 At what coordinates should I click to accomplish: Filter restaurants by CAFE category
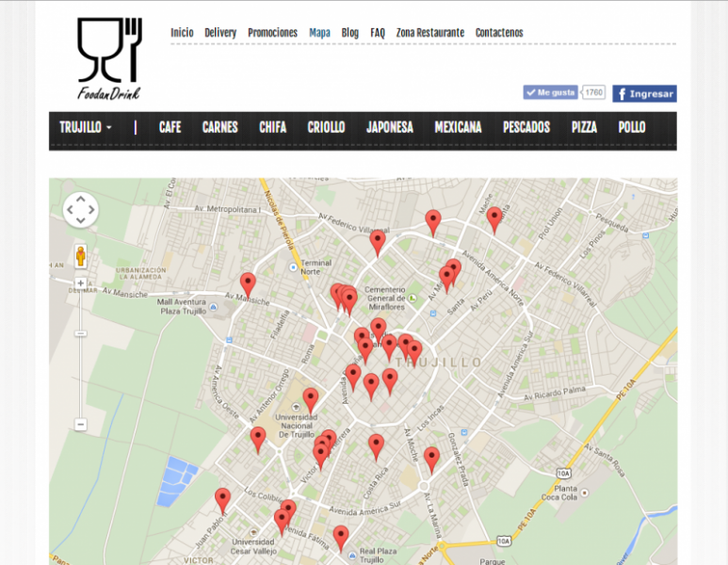click(170, 127)
